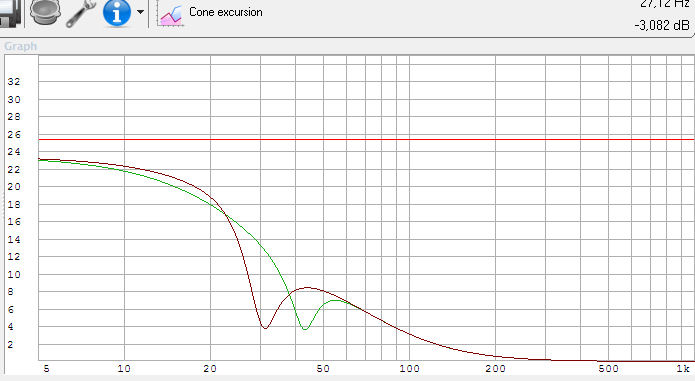695x381 pixels.
Task: Click the dark red curve dip near 30 Hz
Action: (x=265, y=327)
